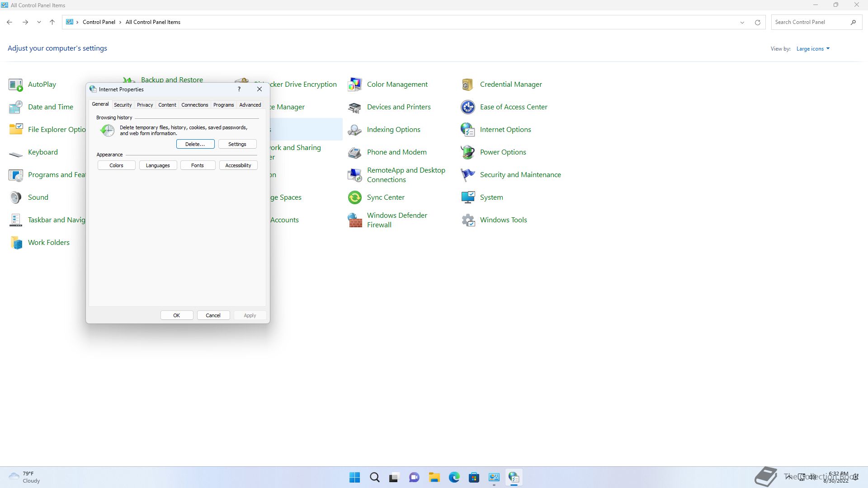Viewport: 868px width, 488px height.
Task: Open the Work Folders icon
Action: pyautogui.click(x=16, y=243)
